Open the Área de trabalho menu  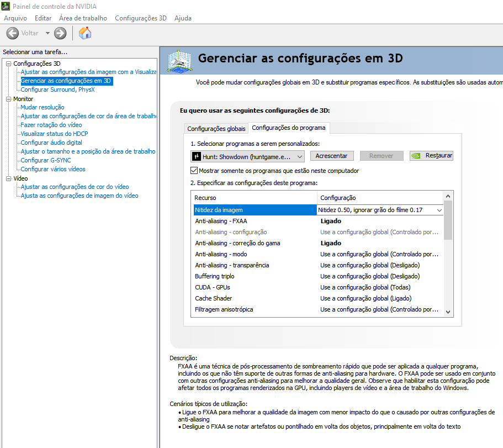pos(83,18)
